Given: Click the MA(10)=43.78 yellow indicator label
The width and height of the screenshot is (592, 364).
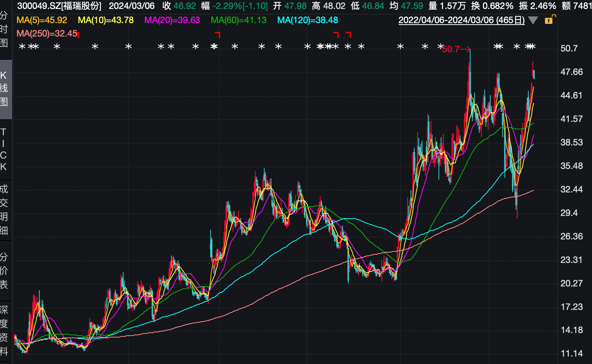Looking at the screenshot, I should click(x=106, y=20).
